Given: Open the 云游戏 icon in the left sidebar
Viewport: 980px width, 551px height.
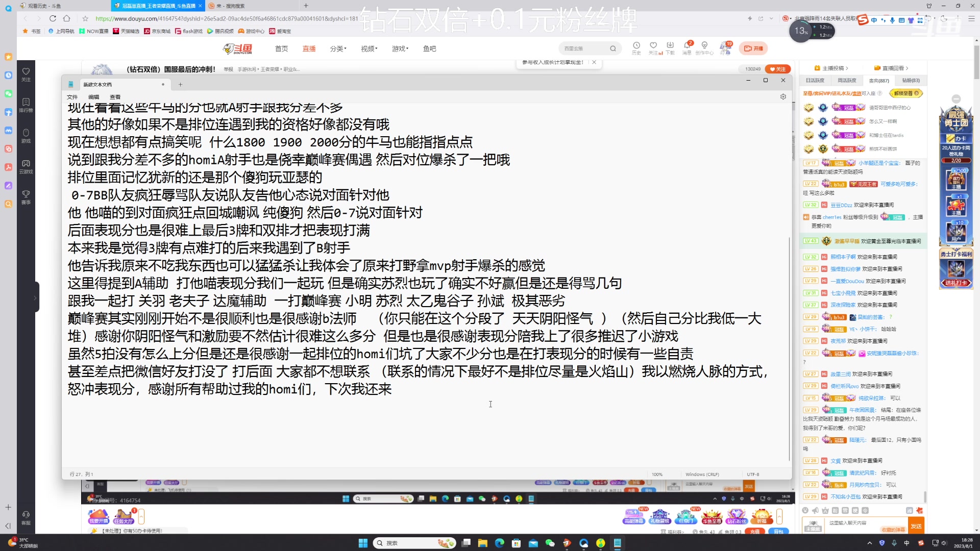Looking at the screenshot, I should [26, 166].
